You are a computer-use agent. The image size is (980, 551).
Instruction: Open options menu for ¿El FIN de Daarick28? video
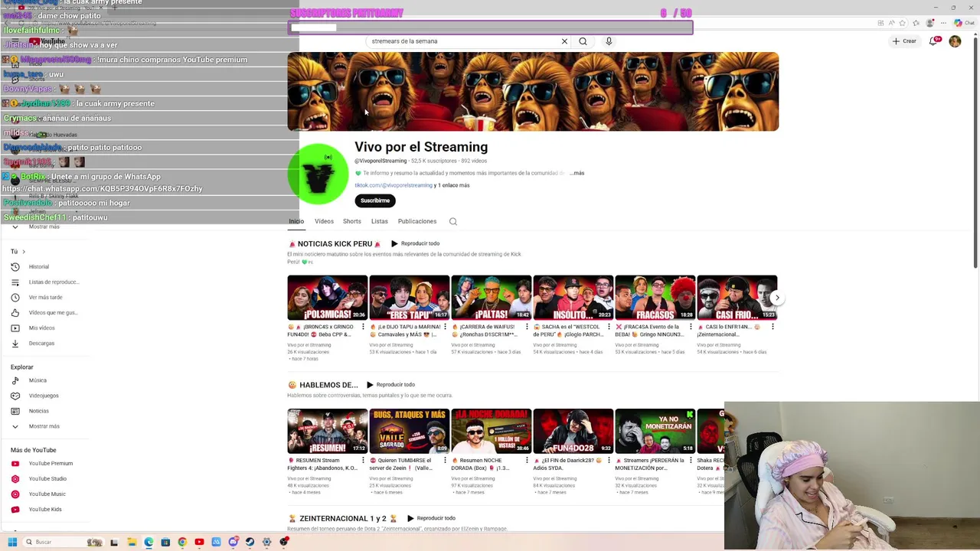pyautogui.click(x=609, y=461)
